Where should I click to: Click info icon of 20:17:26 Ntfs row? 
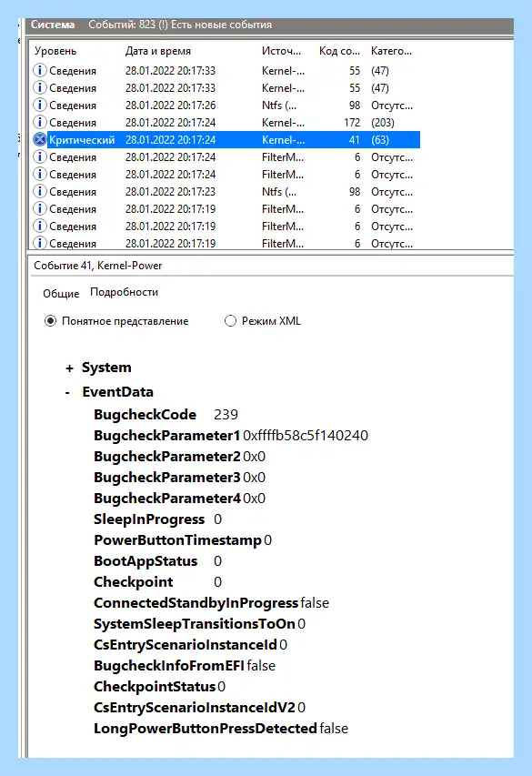point(40,105)
